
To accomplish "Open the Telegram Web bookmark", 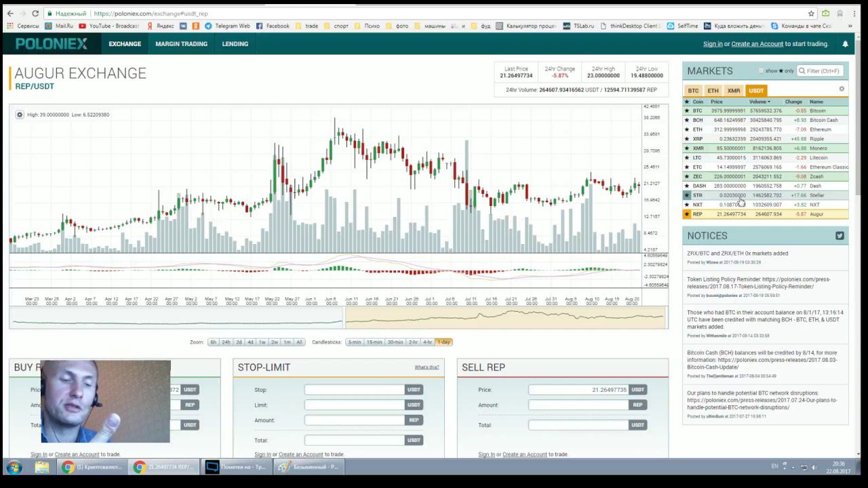I will (x=228, y=26).
